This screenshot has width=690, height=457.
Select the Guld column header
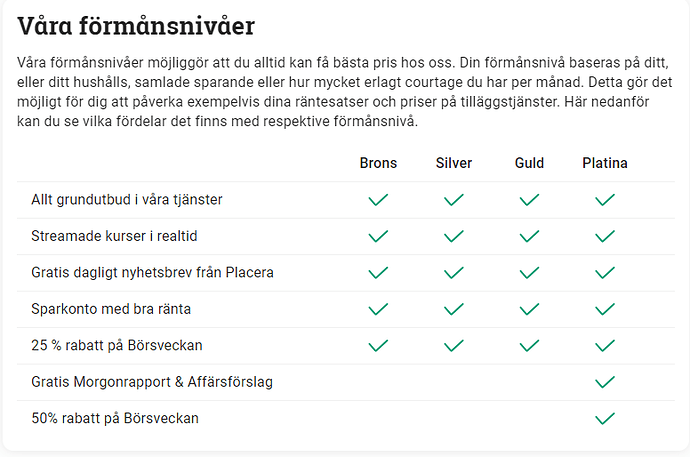530,163
